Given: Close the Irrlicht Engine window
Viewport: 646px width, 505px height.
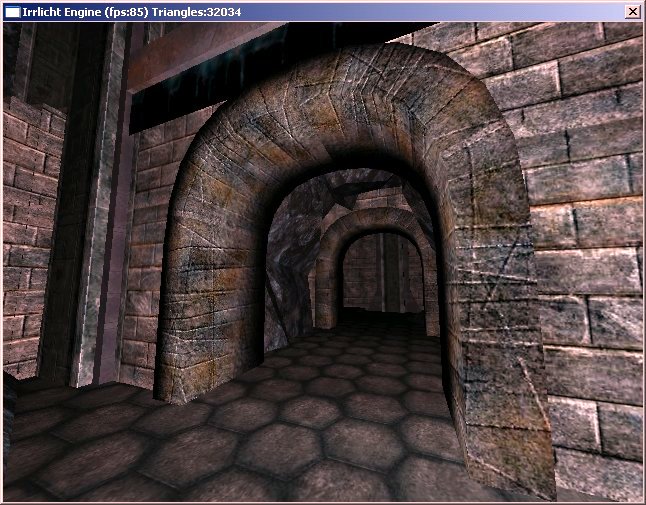Looking at the screenshot, I should tap(632, 11).
